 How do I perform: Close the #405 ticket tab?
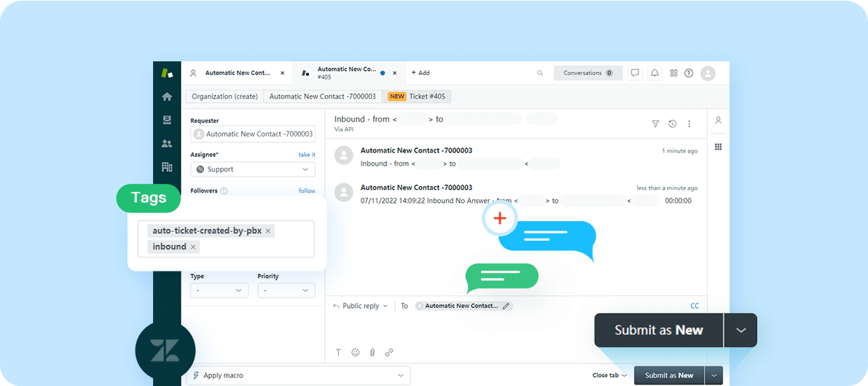click(x=395, y=73)
